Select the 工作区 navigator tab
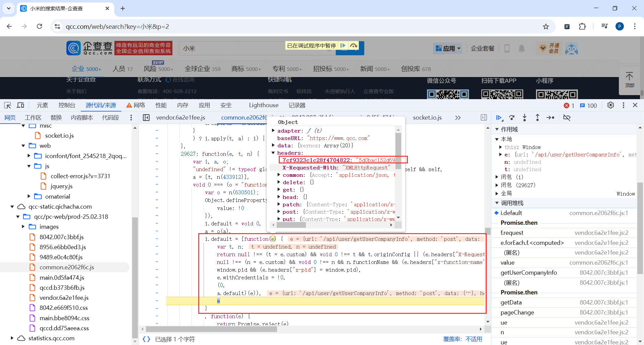Image resolution: width=644 pixels, height=345 pixels. pyautogui.click(x=33, y=118)
